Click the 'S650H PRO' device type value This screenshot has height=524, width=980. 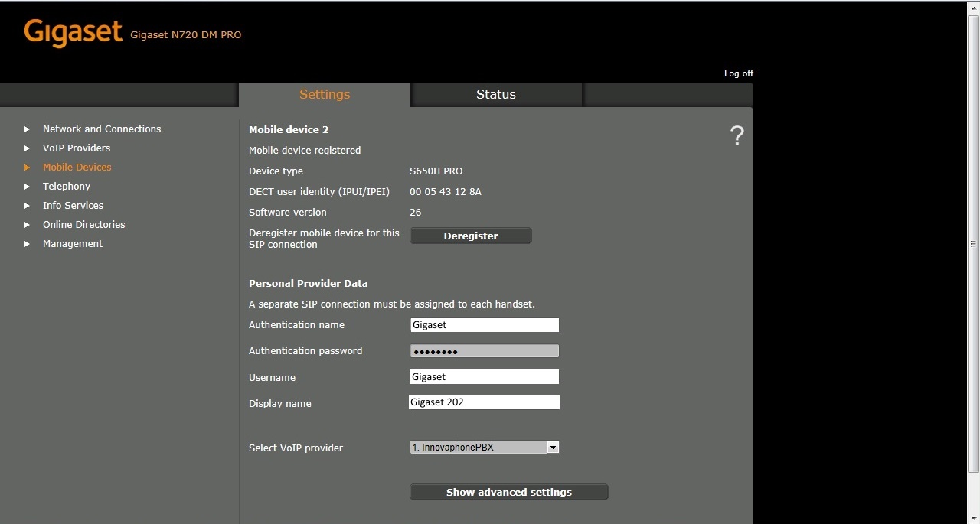(x=436, y=171)
